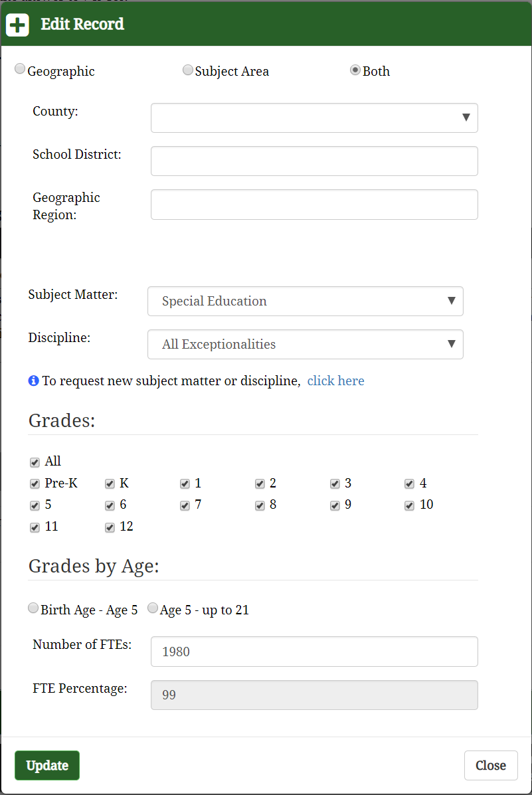Select the Geographic radio button
This screenshot has width=532, height=795.
[x=21, y=69]
